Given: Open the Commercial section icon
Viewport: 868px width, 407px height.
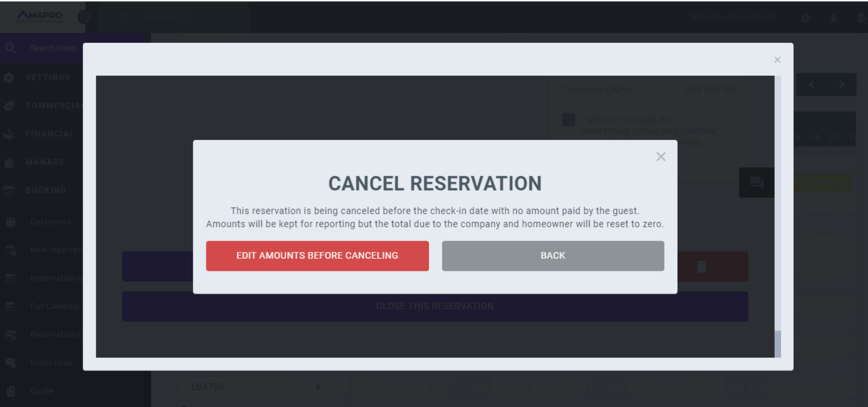Looking at the screenshot, I should pyautogui.click(x=10, y=106).
